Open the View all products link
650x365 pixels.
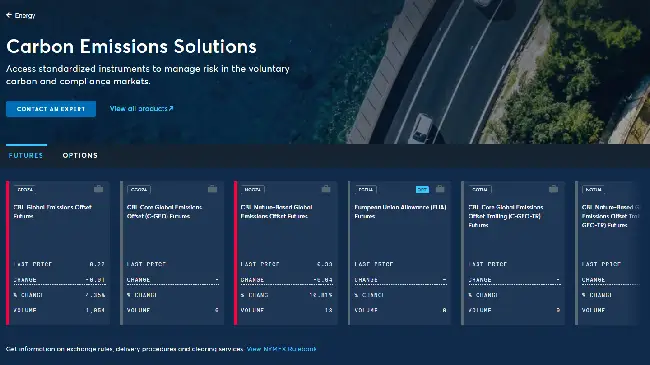141,109
